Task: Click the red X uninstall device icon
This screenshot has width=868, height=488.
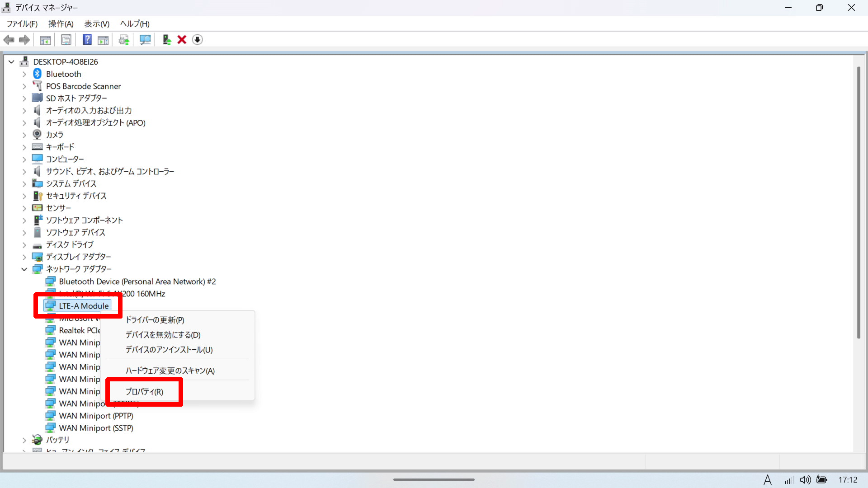Action: click(182, 40)
